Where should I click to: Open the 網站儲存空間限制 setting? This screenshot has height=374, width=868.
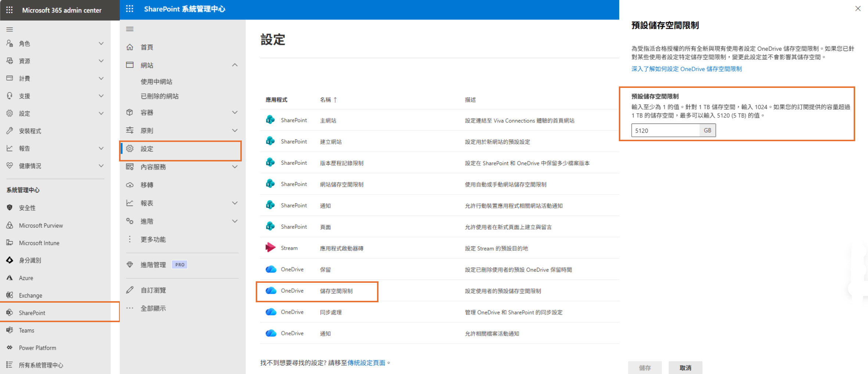341,184
